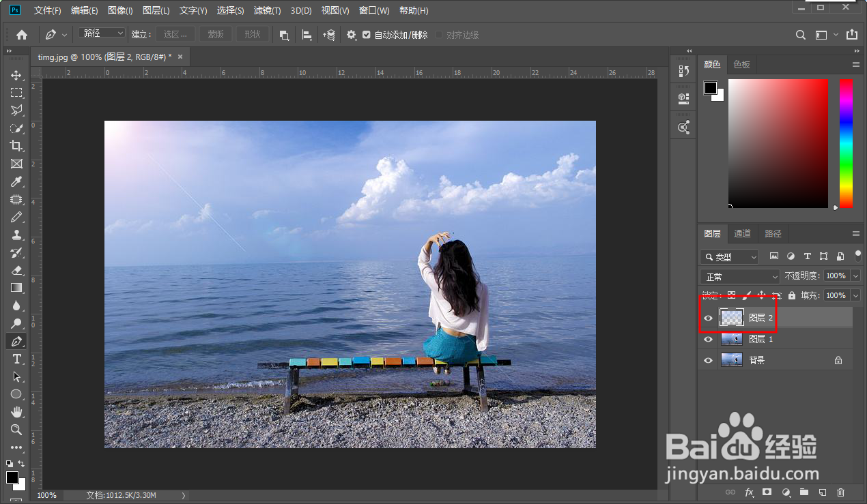Open the 文件(F) menu
The height and width of the screenshot is (504, 867).
pos(47,11)
